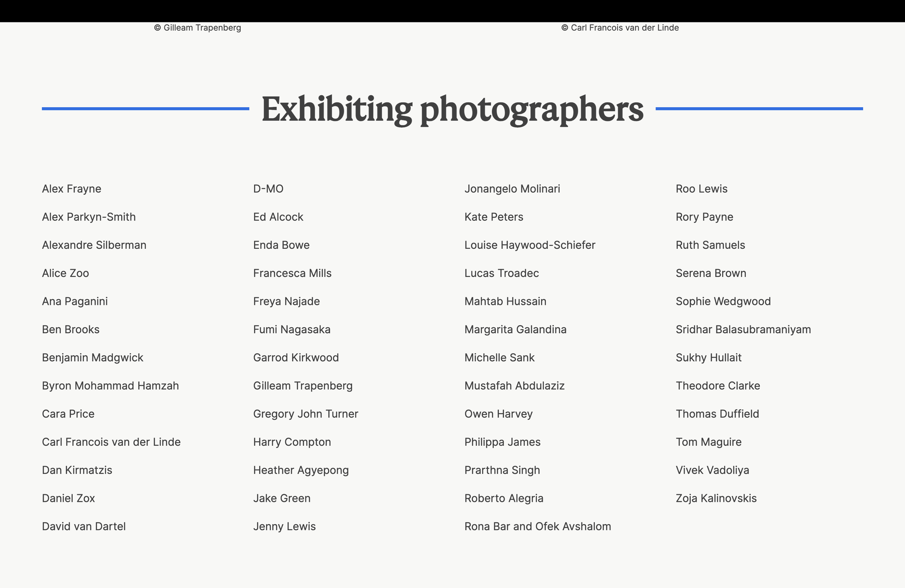Select Kate Peters
The image size is (905, 588).
click(494, 217)
